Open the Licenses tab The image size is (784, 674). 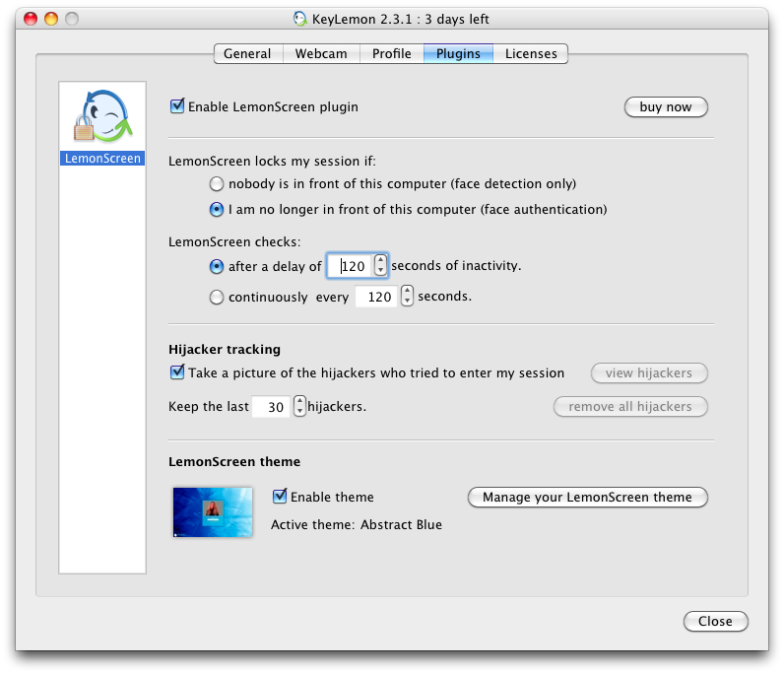coord(531,53)
